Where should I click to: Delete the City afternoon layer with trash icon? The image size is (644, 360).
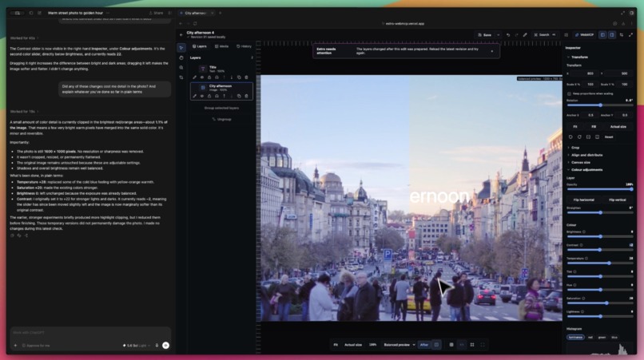(x=246, y=96)
